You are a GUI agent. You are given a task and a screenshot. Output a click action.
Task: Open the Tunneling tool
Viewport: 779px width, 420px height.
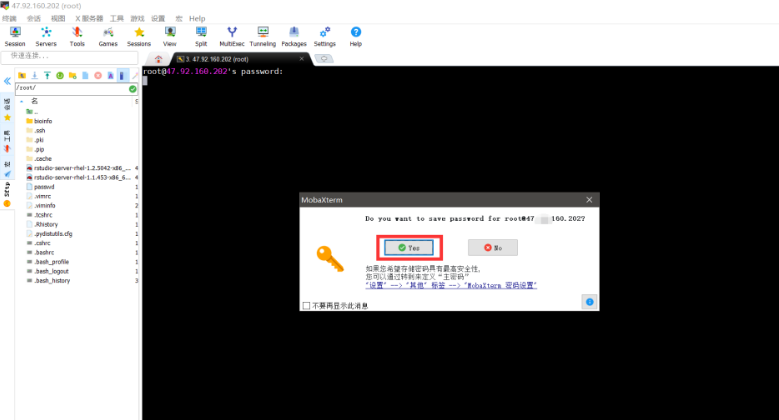click(262, 36)
